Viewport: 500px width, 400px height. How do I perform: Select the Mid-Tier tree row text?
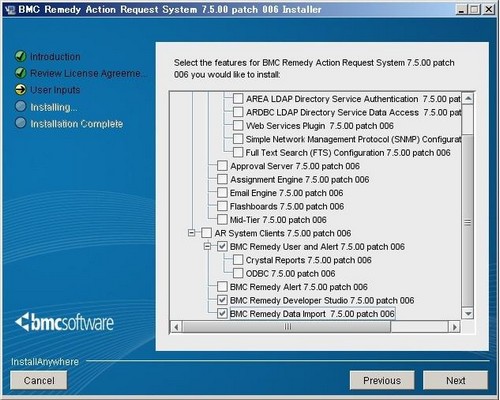[x=278, y=220]
